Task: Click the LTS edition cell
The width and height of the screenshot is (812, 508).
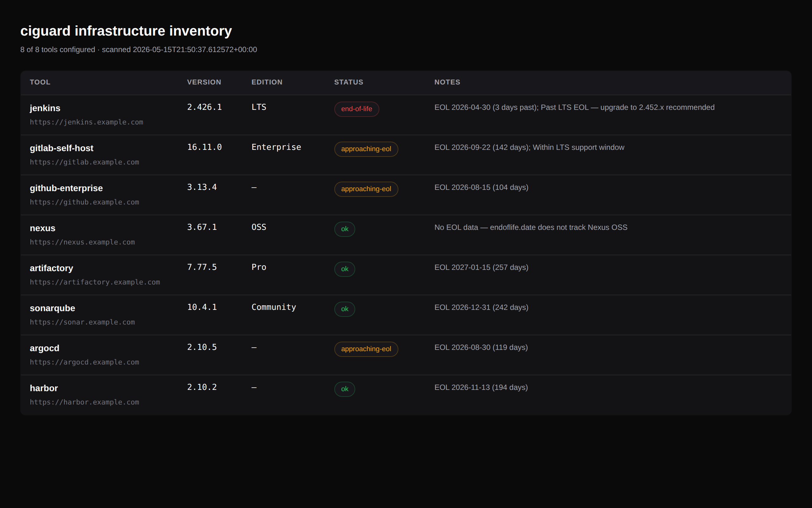Action: [259, 107]
